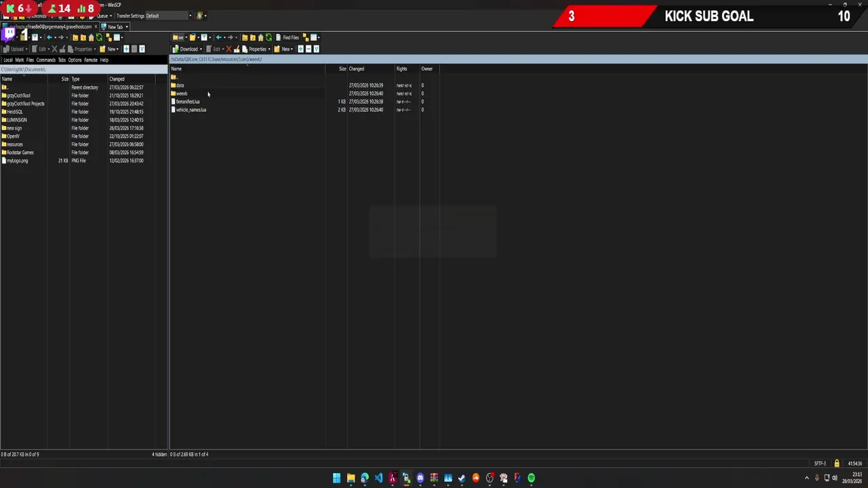Go back in the remote panel history
The image size is (868, 488).
coord(219,37)
